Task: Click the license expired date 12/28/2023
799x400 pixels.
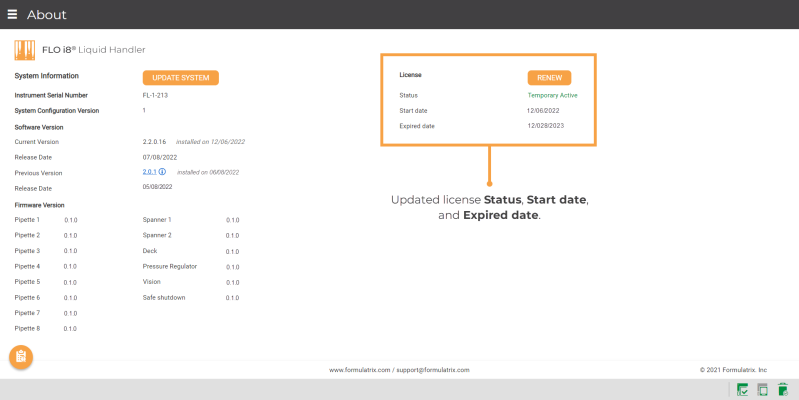Action: coord(547,126)
